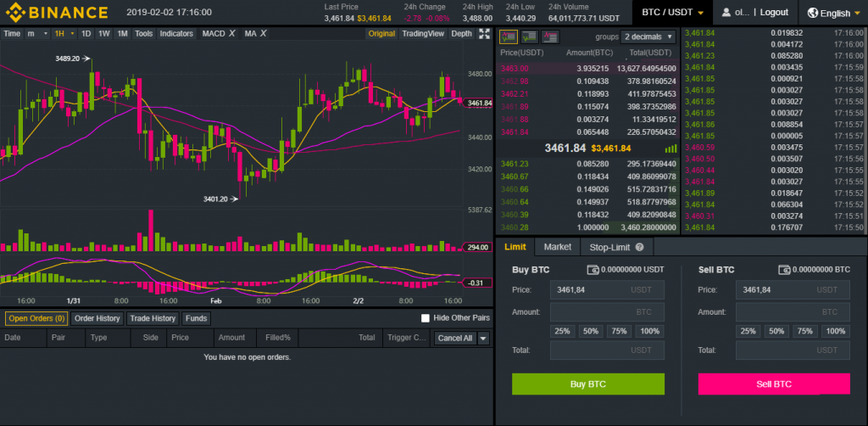The image size is (868, 426).
Task: Click the 3460.28 buy order row
Action: point(588,227)
